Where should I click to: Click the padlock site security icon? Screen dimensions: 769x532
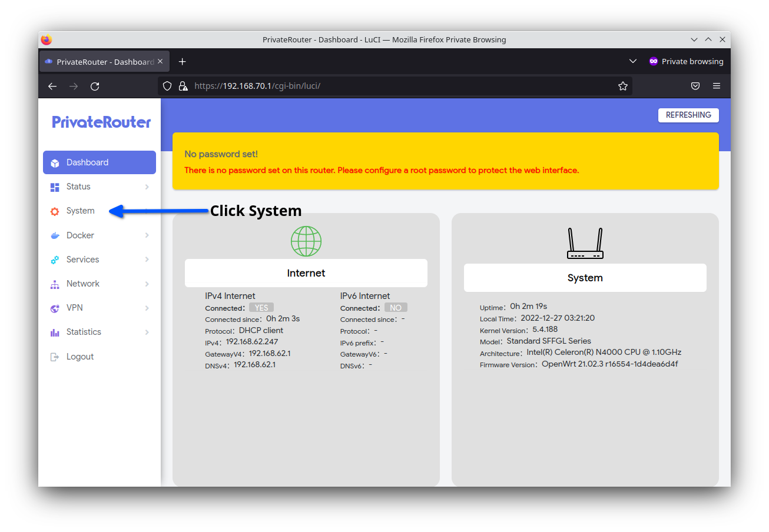pos(183,86)
